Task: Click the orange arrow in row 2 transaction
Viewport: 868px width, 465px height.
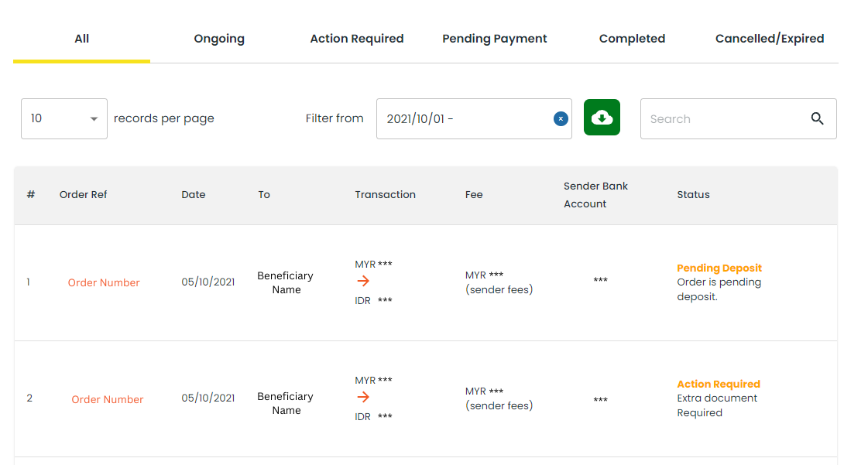Action: pyautogui.click(x=363, y=397)
